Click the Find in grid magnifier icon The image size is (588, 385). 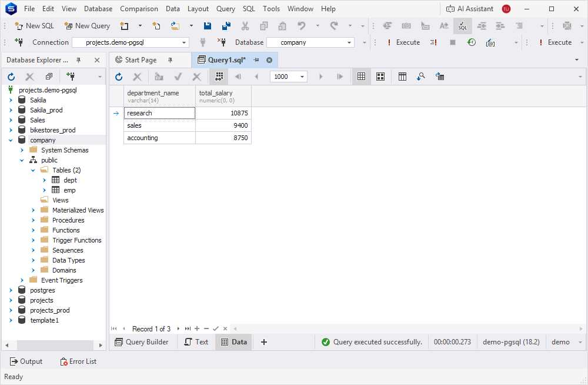[x=421, y=77]
